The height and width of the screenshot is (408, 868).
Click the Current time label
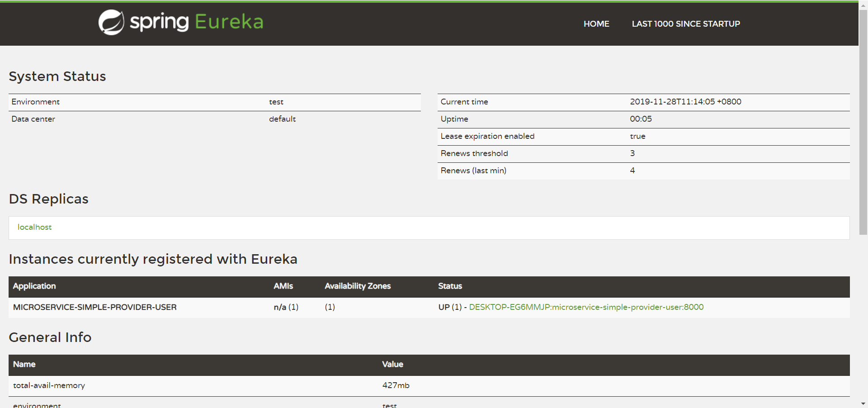pyautogui.click(x=464, y=102)
